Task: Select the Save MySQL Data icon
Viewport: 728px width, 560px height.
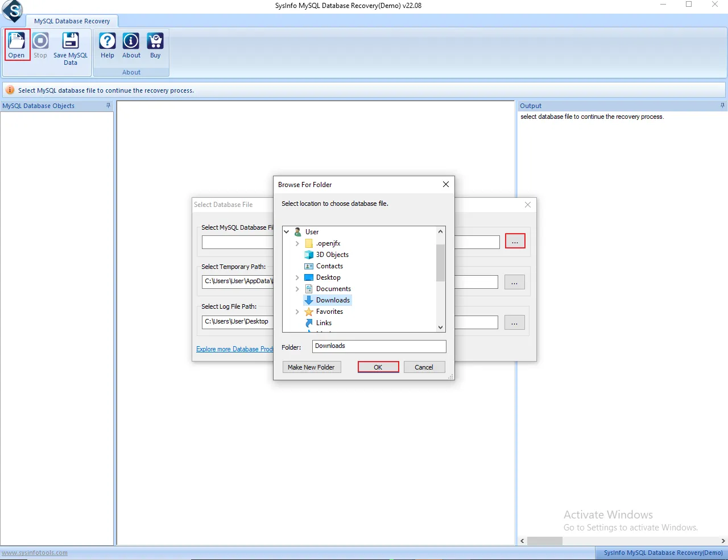Action: 71,48
